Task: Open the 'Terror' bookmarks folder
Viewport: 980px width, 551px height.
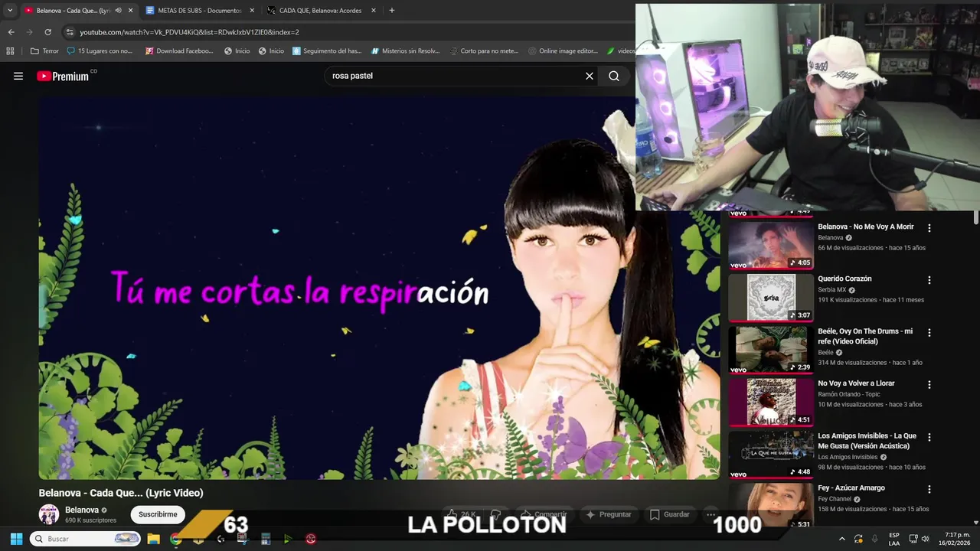Action: [x=44, y=51]
